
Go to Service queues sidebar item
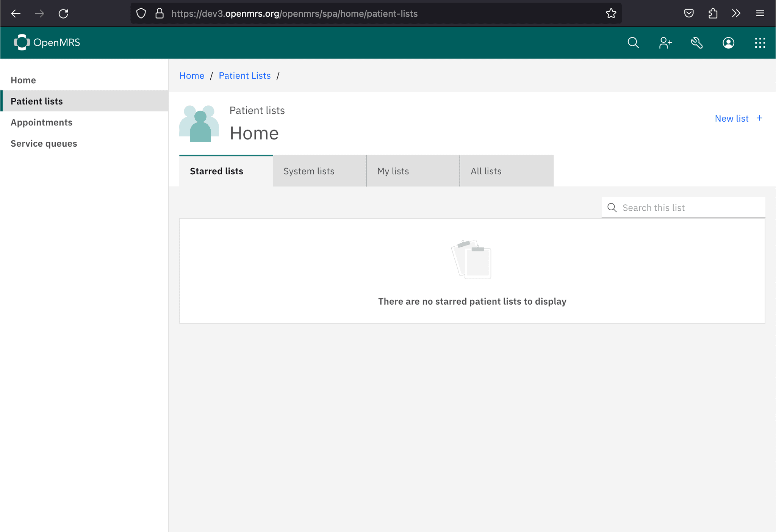coord(44,144)
